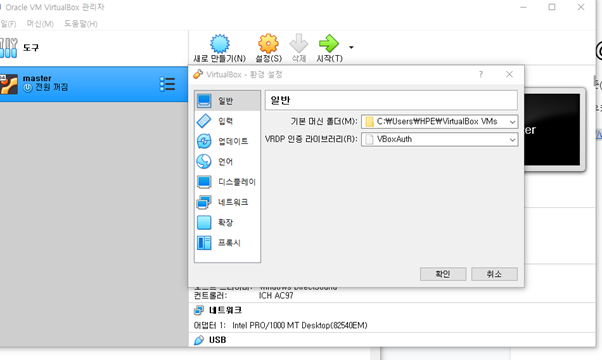Select Input (입력) preferences category
The image size is (602, 360).
227,121
